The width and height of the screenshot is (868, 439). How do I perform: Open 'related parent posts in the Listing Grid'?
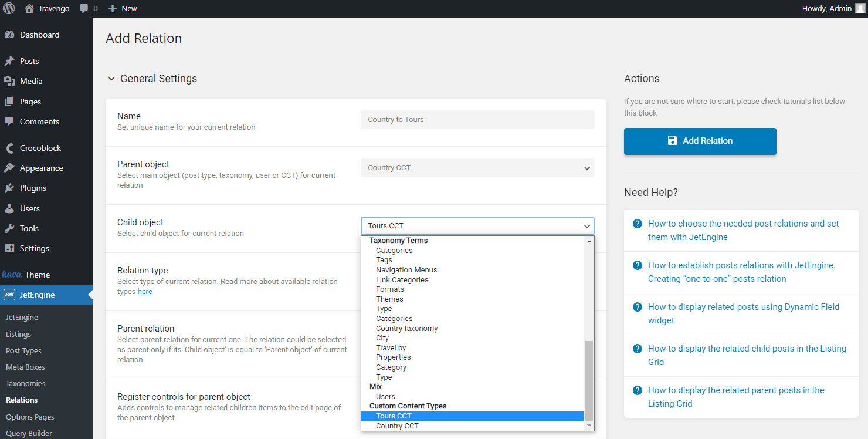click(736, 397)
